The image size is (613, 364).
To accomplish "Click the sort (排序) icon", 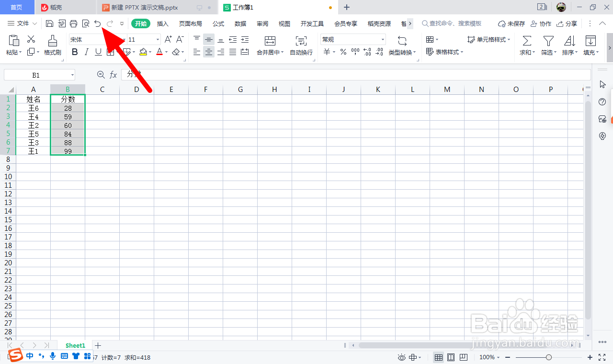I will [569, 41].
